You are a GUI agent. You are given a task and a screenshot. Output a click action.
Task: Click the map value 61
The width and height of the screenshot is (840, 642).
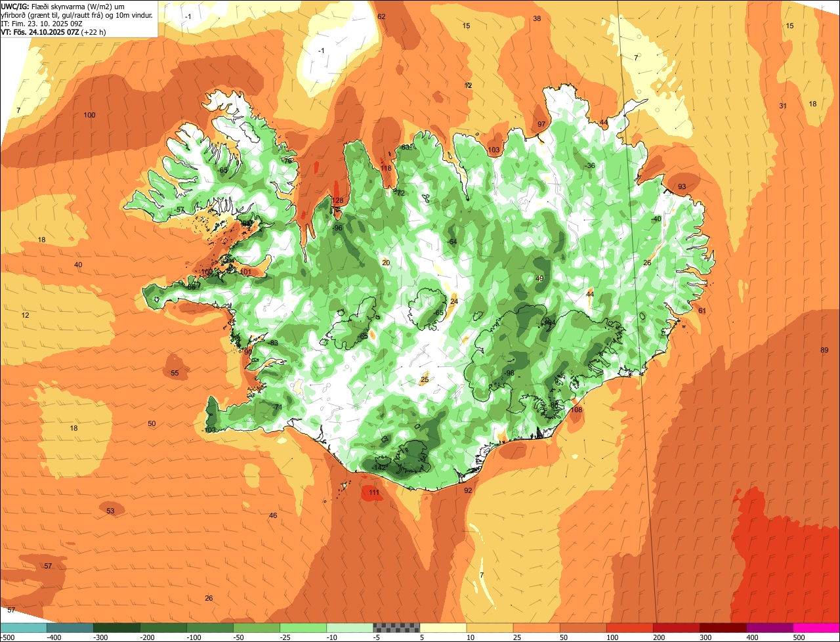(702, 311)
